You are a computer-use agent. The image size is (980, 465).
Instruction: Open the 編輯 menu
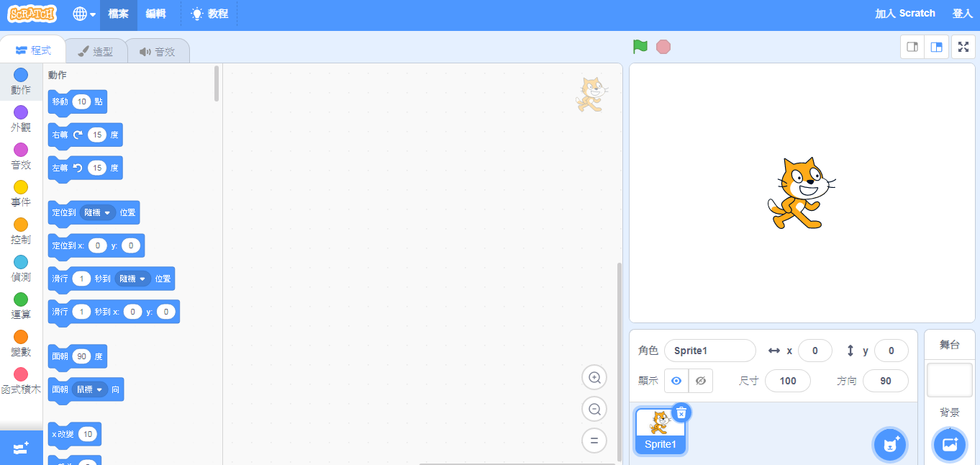(x=155, y=14)
